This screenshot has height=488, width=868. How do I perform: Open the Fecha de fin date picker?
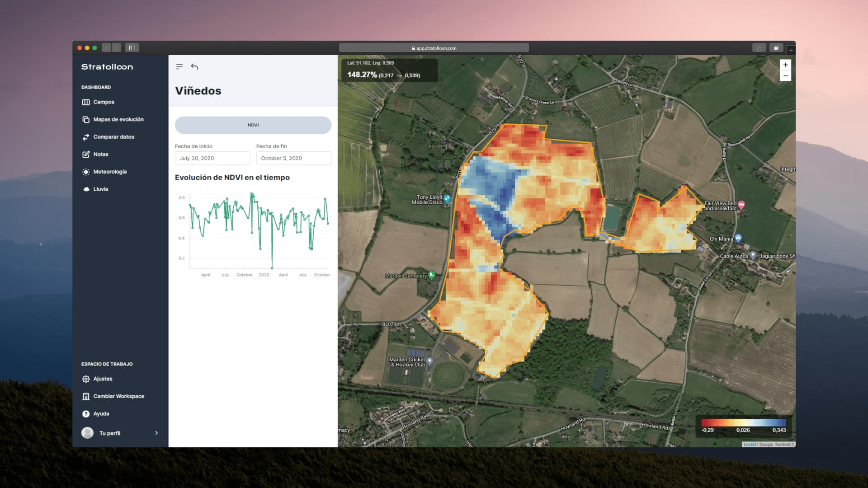coord(293,158)
